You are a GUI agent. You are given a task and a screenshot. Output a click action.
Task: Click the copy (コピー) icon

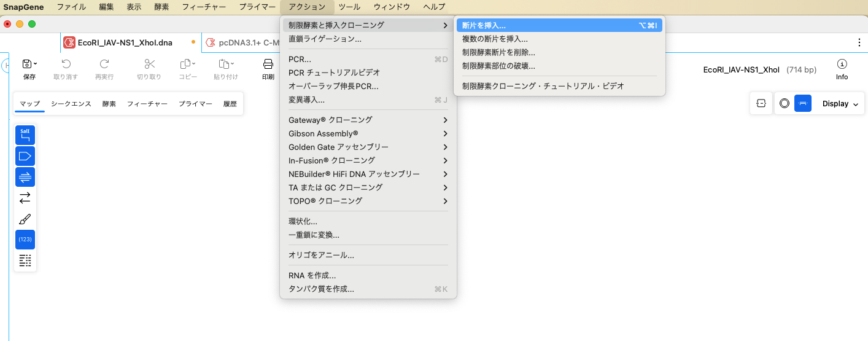(185, 64)
